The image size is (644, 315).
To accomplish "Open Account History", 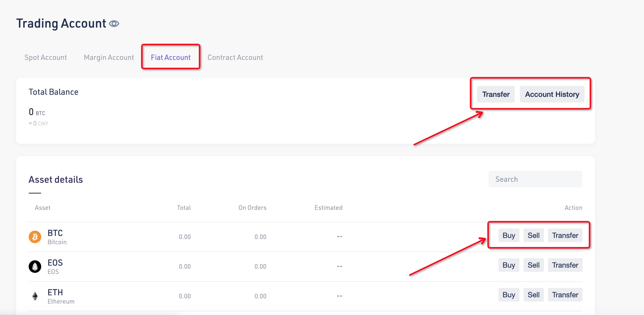I will (x=552, y=94).
